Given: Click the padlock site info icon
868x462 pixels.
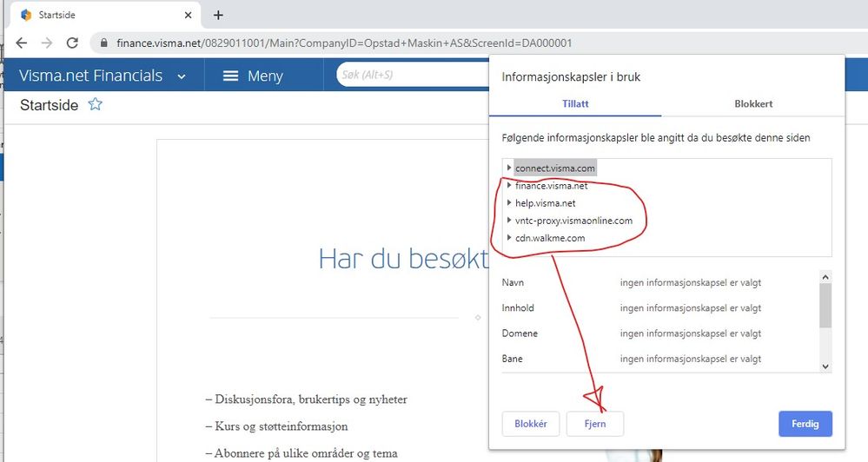Looking at the screenshot, I should point(103,43).
